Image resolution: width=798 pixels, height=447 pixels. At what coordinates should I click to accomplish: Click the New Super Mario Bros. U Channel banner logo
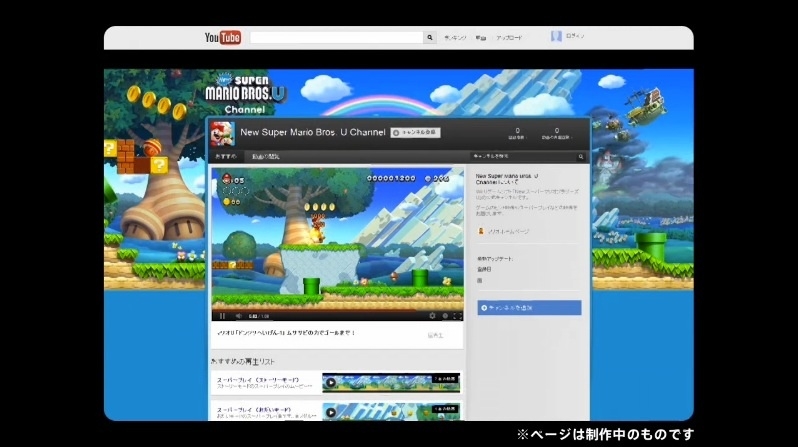pos(245,94)
